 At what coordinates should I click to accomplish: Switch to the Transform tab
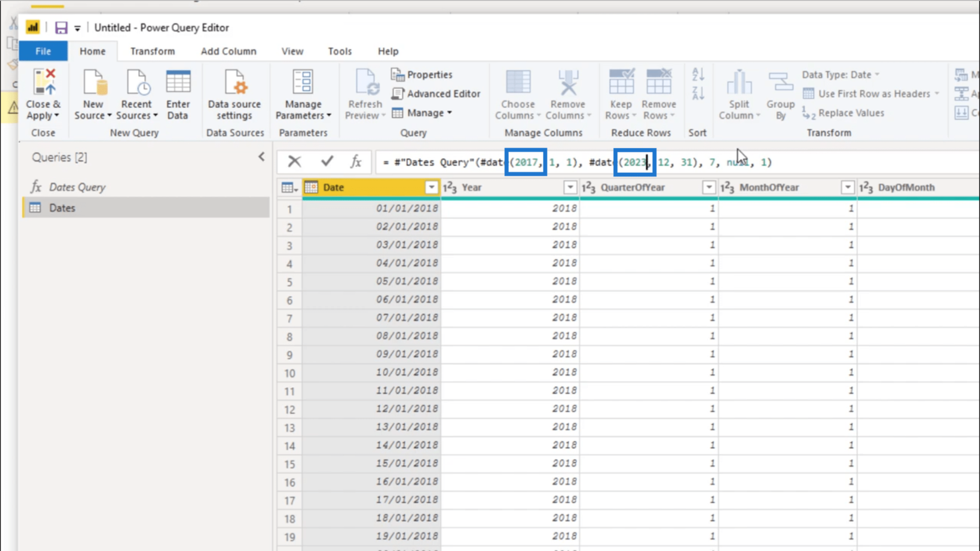pyautogui.click(x=152, y=51)
